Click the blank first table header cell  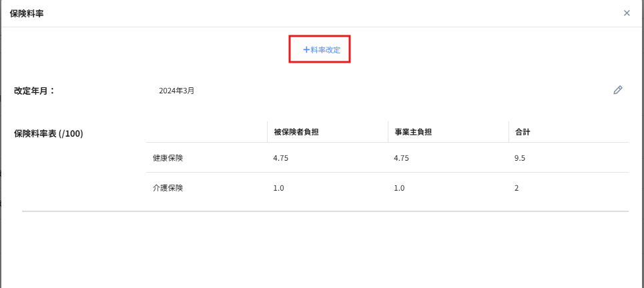pos(206,133)
